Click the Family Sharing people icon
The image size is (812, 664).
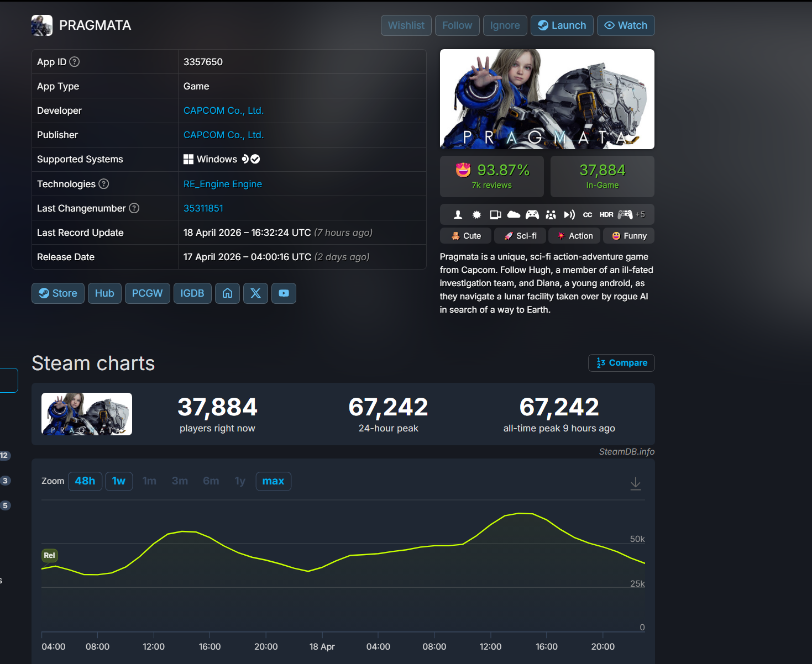click(x=551, y=214)
